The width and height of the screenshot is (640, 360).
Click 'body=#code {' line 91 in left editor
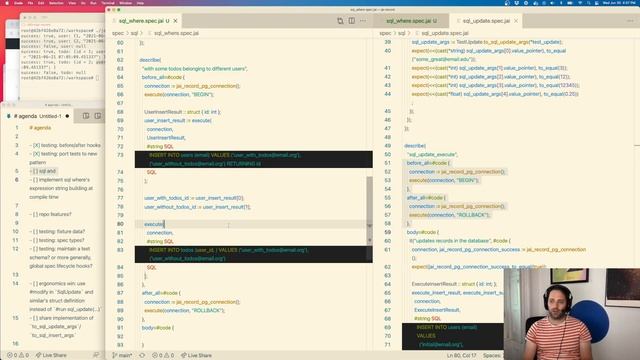pos(158,328)
